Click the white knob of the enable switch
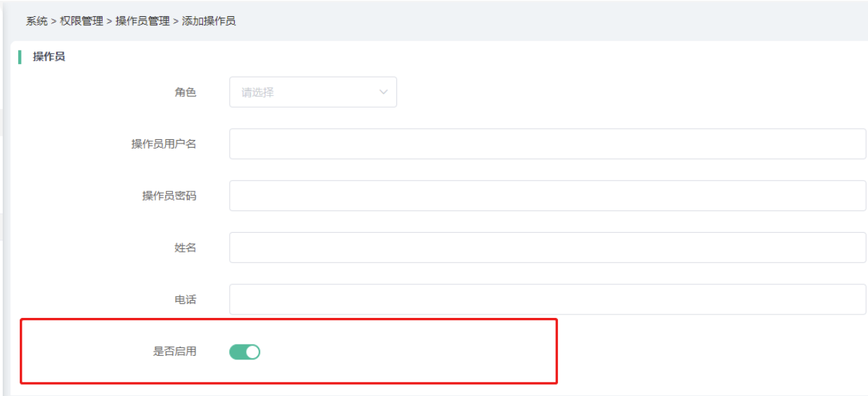This screenshot has width=868, height=396. (252, 352)
